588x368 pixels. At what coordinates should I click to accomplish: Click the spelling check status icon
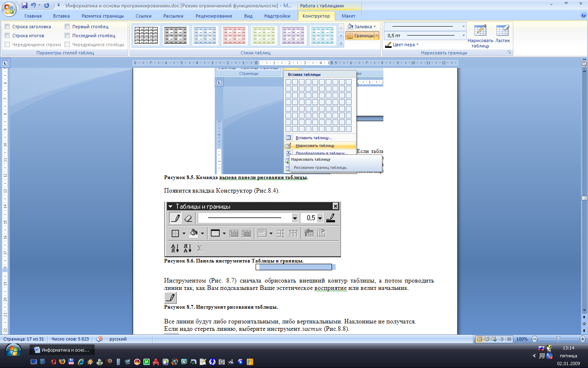pyautogui.click(x=99, y=339)
